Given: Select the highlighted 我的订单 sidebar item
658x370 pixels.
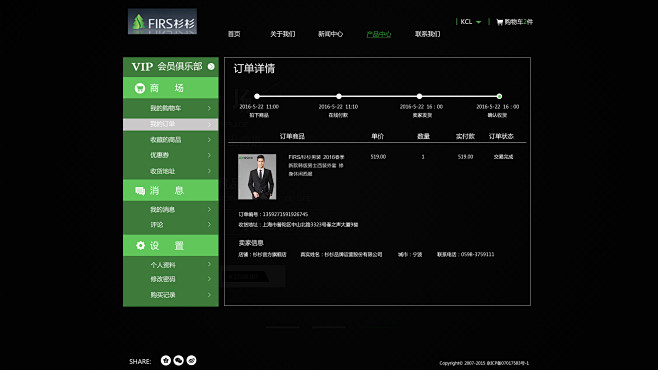Looking at the screenshot, I should click(171, 124).
